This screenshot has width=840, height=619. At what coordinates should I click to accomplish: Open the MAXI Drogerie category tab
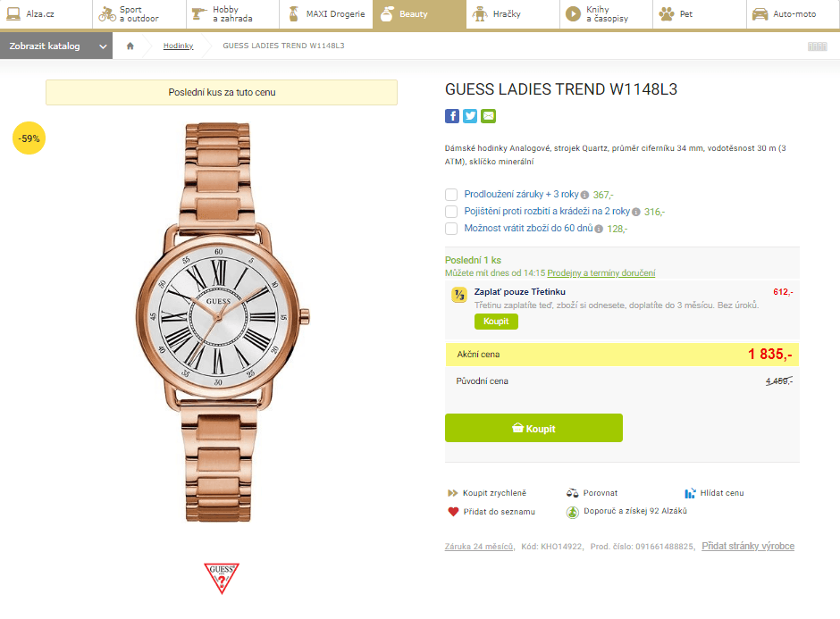coord(325,14)
